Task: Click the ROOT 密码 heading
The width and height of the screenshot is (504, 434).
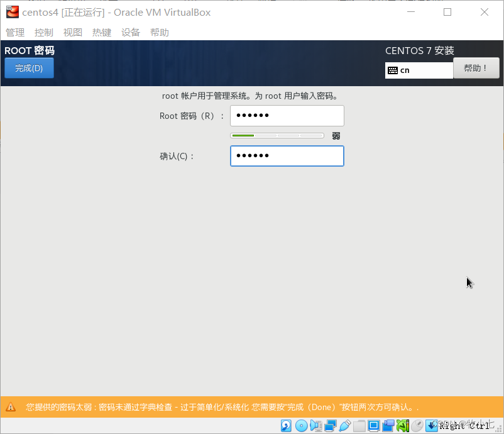Action: (30, 50)
